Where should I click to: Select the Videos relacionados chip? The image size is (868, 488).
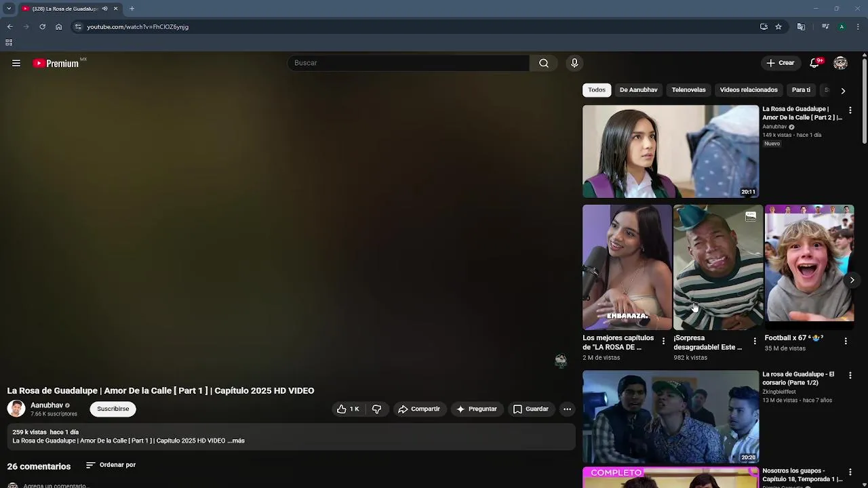[749, 90]
